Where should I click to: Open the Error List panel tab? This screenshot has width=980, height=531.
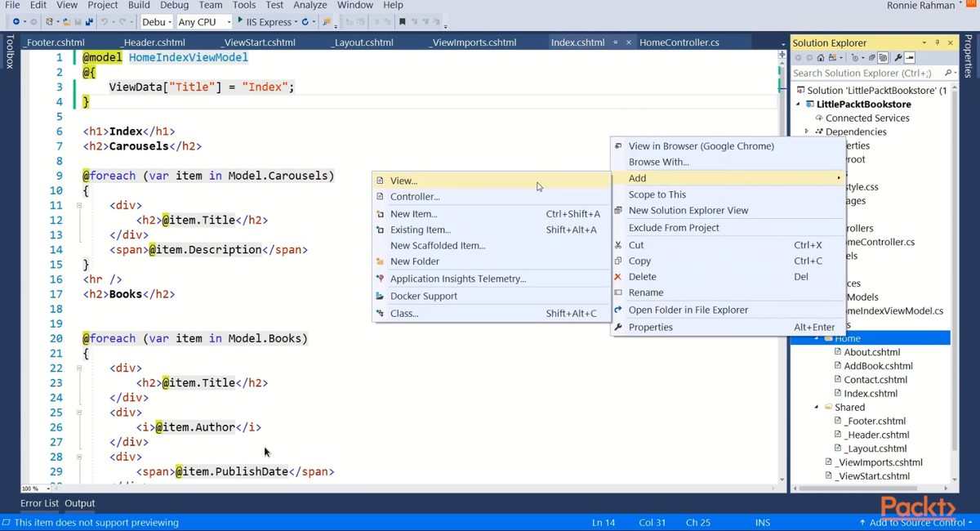[x=39, y=503]
